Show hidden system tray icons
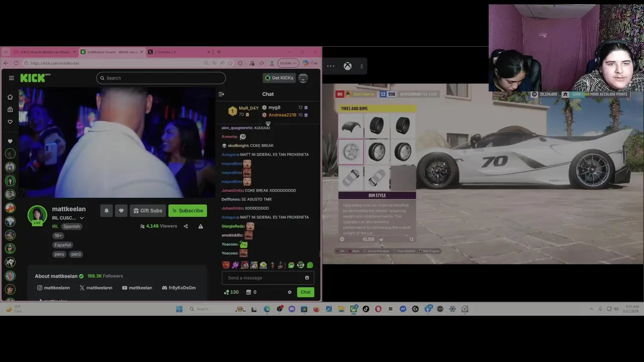Viewport: 644px width, 362px height. click(591, 309)
